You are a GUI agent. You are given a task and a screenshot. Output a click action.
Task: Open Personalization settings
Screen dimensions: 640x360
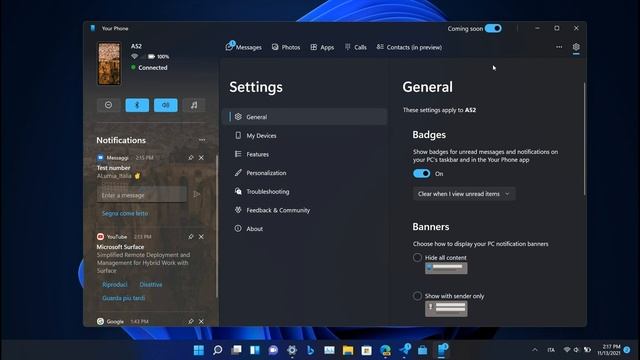click(x=304, y=173)
